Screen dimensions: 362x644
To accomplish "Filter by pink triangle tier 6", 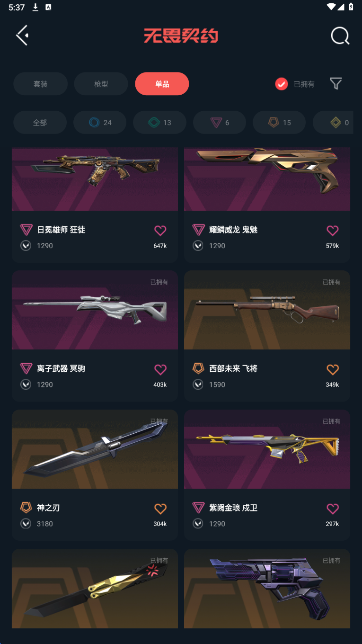I will tap(220, 123).
